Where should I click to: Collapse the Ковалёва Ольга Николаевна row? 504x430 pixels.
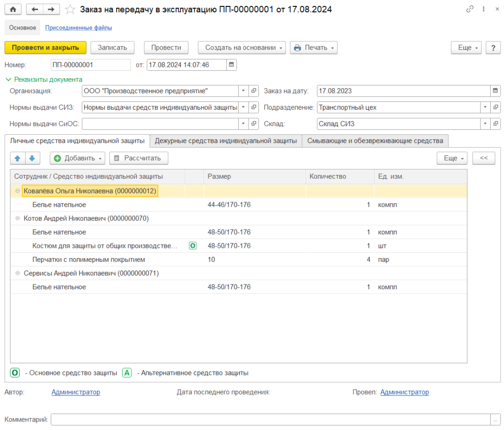pyautogui.click(x=18, y=191)
